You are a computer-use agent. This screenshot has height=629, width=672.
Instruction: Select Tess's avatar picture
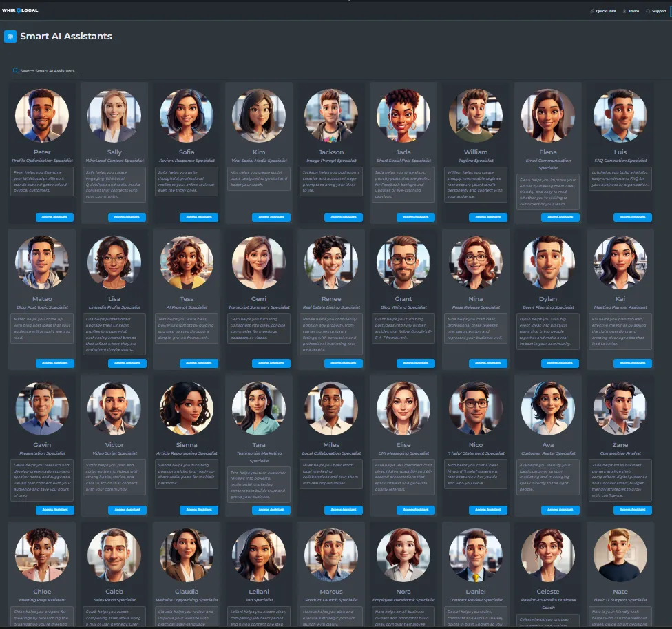click(x=187, y=262)
